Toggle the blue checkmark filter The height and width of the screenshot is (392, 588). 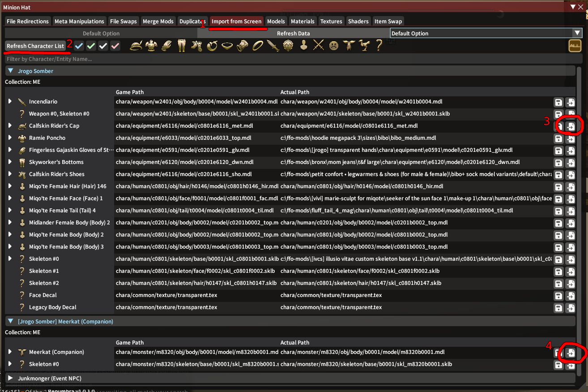point(79,46)
